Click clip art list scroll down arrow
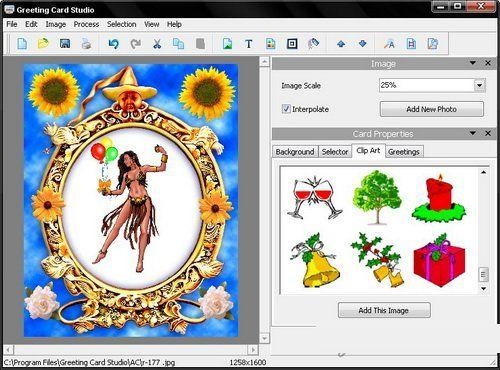 [483, 289]
